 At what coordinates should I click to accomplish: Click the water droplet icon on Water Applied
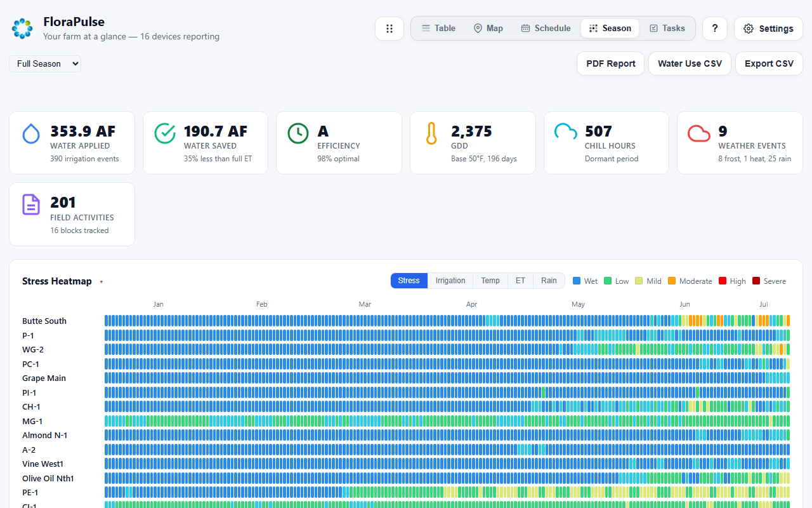(x=31, y=134)
